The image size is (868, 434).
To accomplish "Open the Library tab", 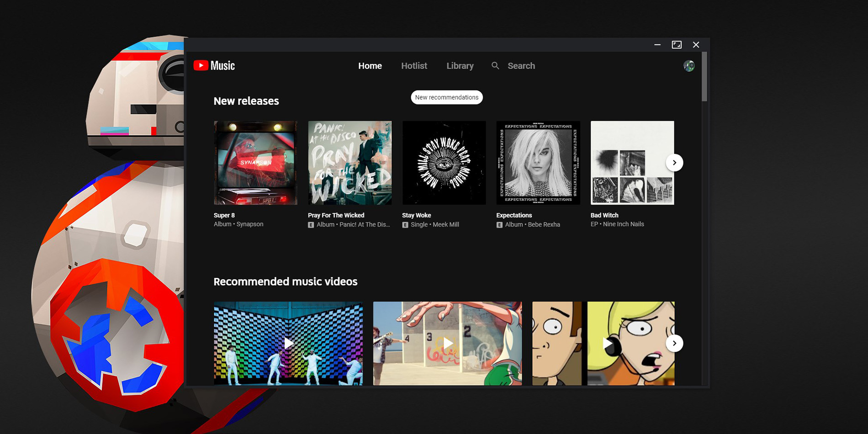I will tap(460, 66).
